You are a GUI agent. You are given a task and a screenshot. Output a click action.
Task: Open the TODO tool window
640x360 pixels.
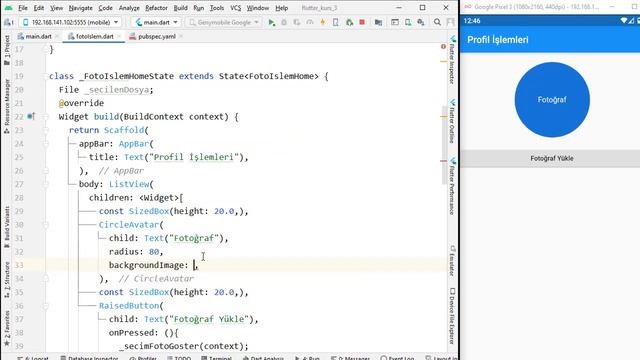179,358
